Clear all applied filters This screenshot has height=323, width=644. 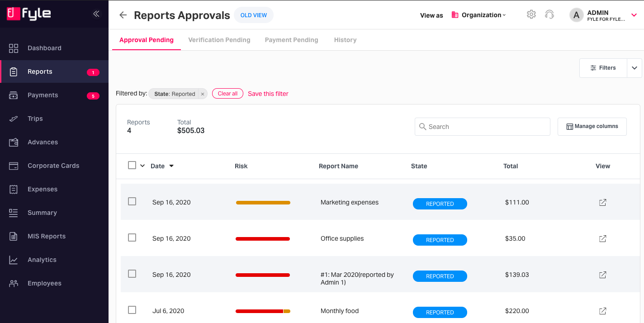point(227,93)
